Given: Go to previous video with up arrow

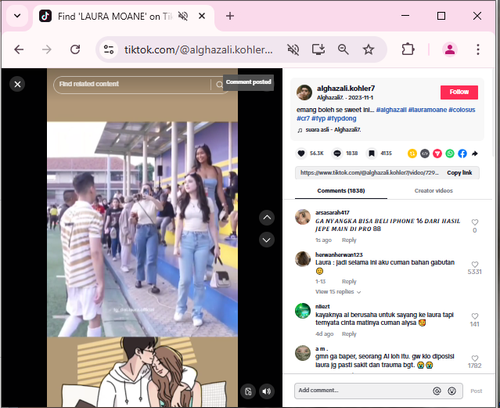Looking at the screenshot, I should click(x=267, y=218).
